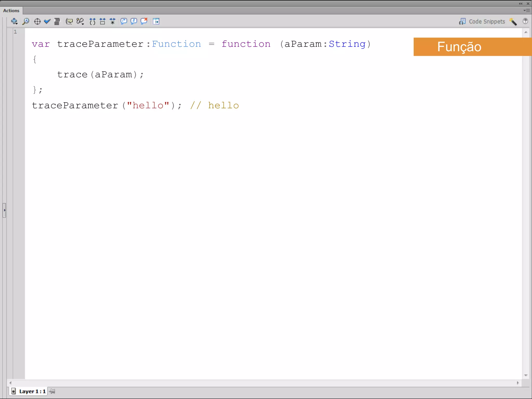
Task: Toggle the Show/Hide Toolbox icon
Action: click(x=156, y=21)
